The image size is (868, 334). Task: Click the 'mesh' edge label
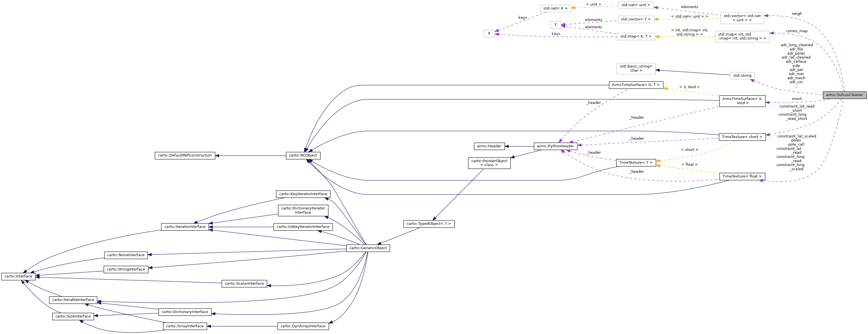point(797,99)
